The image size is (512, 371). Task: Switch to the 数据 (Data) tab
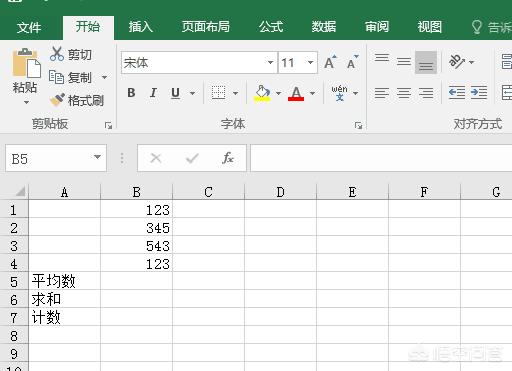point(324,27)
